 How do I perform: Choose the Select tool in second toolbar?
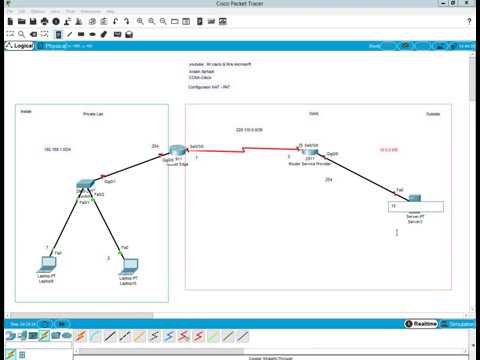tap(10, 34)
